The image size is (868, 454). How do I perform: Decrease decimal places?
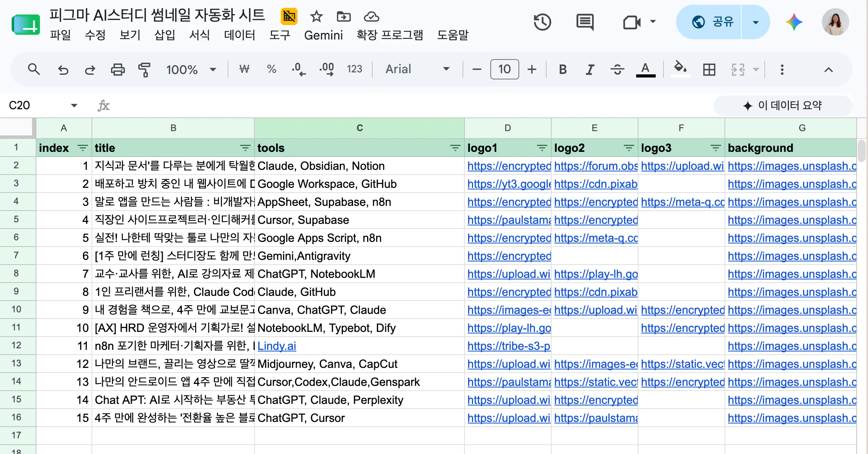(x=299, y=69)
